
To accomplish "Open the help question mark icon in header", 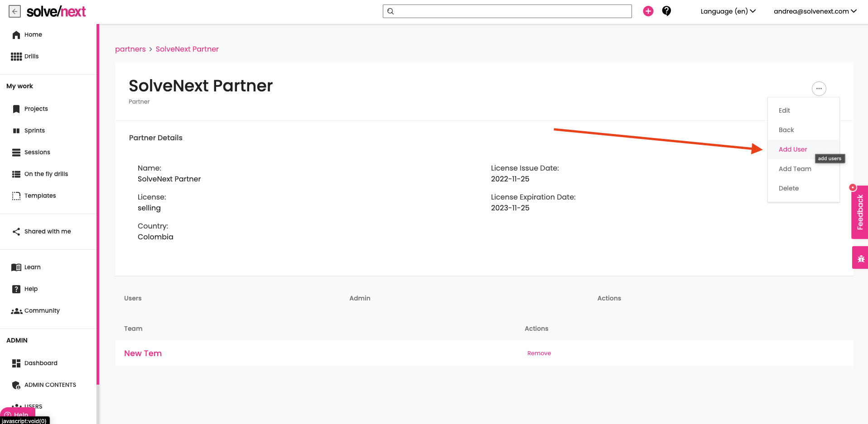I will [666, 11].
